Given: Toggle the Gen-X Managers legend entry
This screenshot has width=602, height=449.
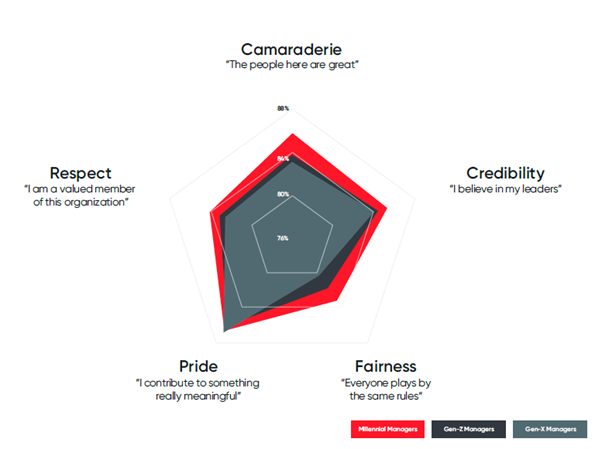Looking at the screenshot, I should [550, 429].
